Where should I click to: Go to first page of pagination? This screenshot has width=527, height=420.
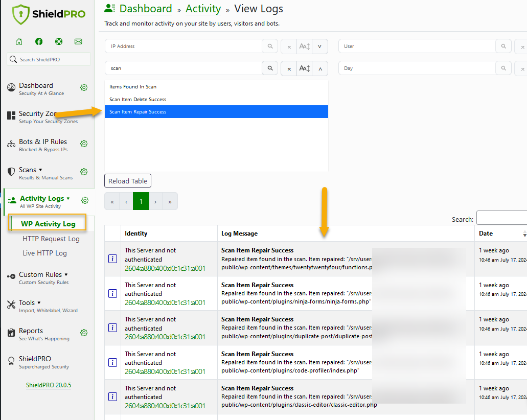[112, 201]
